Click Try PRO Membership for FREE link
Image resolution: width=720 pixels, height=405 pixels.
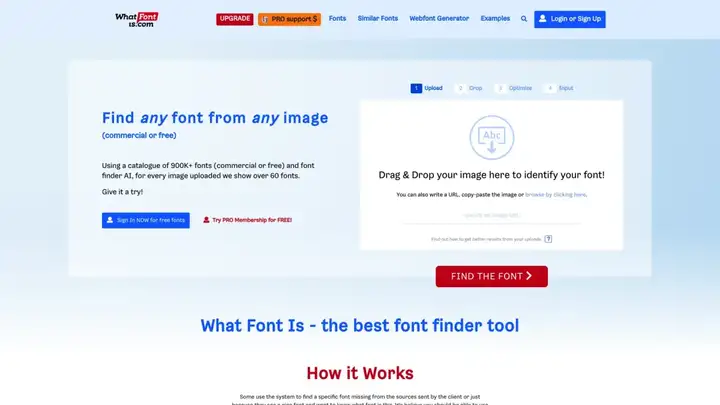click(x=248, y=220)
